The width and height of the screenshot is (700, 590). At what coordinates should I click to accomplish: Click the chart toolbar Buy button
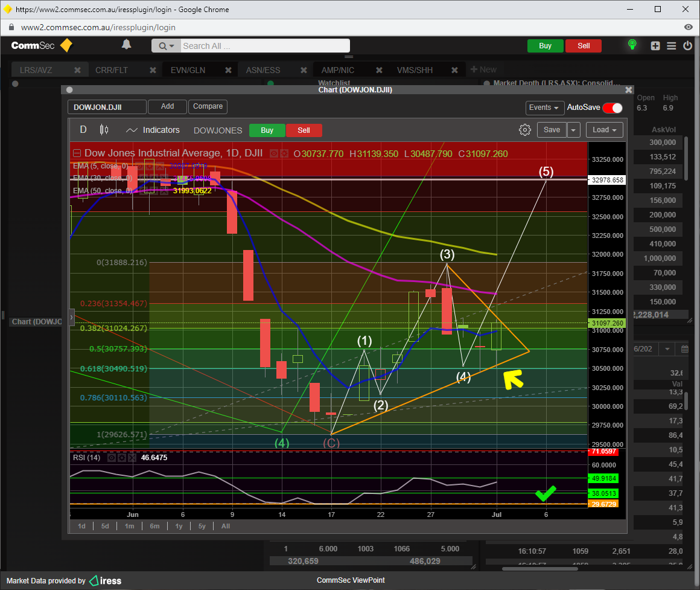(267, 130)
